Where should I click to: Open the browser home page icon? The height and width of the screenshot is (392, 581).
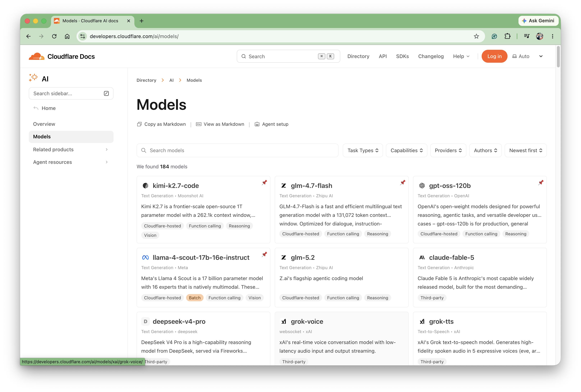tap(67, 36)
